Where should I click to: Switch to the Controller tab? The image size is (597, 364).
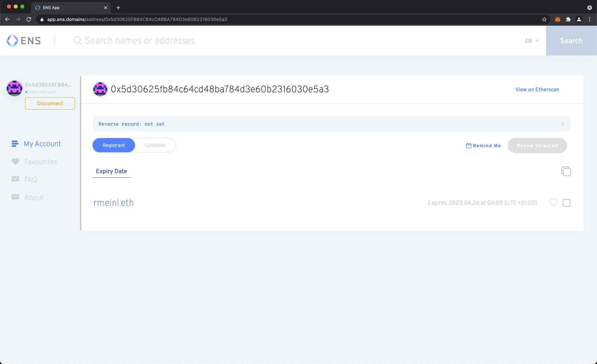coord(155,145)
